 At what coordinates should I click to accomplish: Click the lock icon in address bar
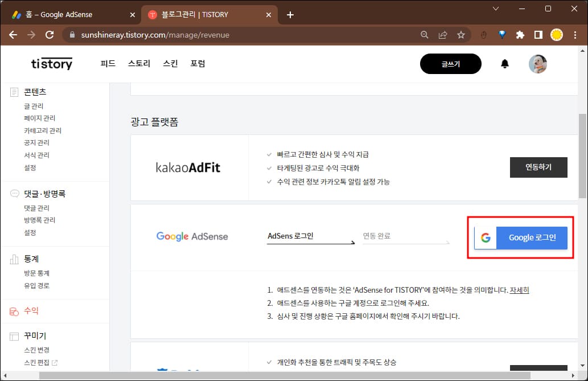(x=72, y=35)
